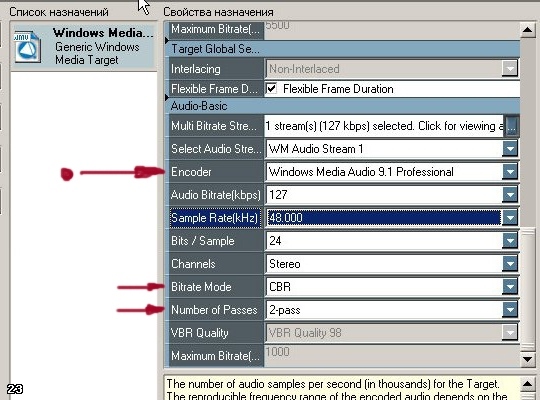Click the Список назначений panel title
540x400 pixels.
pos(59,12)
